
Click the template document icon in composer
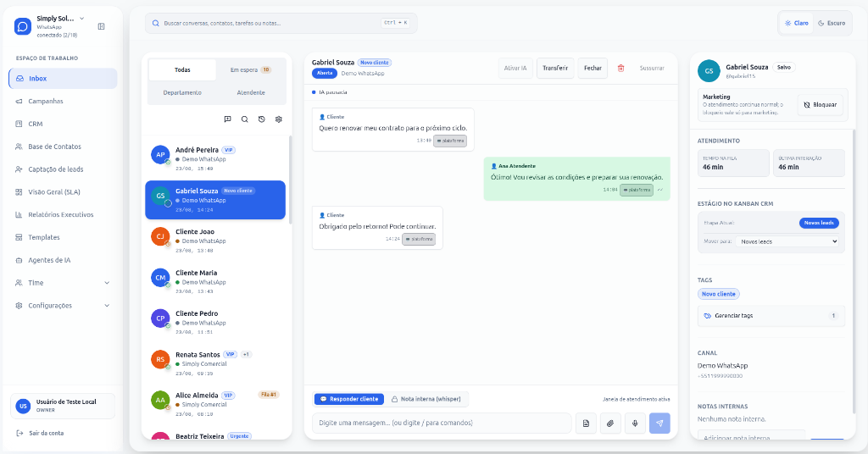tap(587, 423)
